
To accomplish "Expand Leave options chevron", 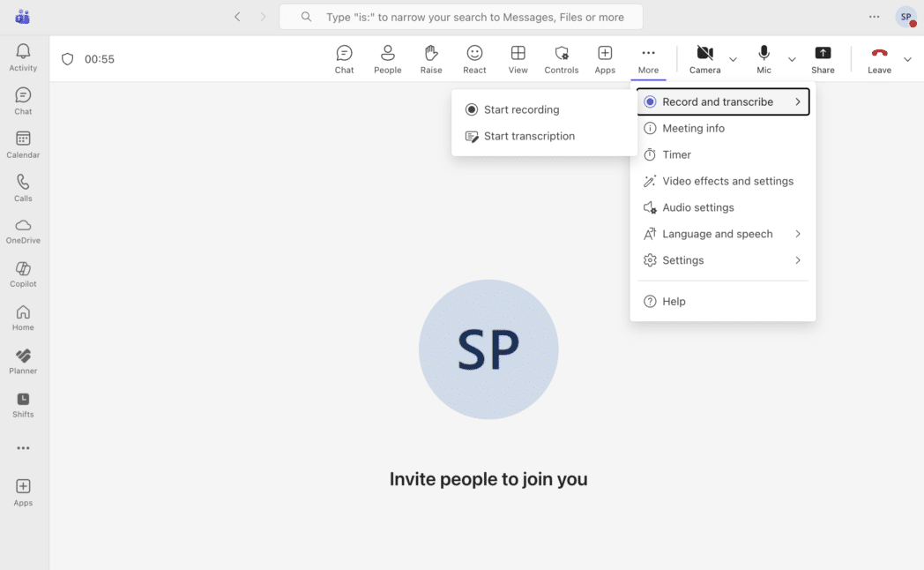I will coord(908,59).
